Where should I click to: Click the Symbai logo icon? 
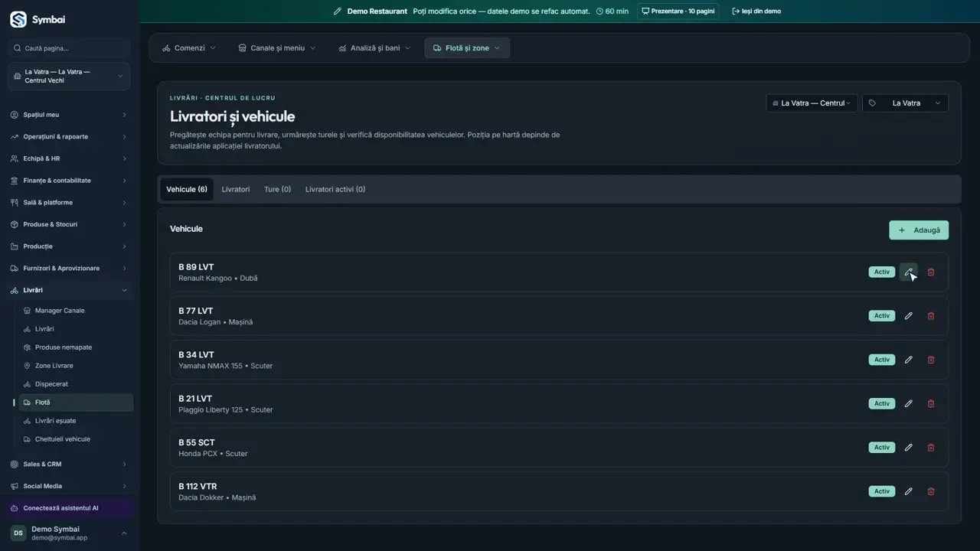pos(18,19)
